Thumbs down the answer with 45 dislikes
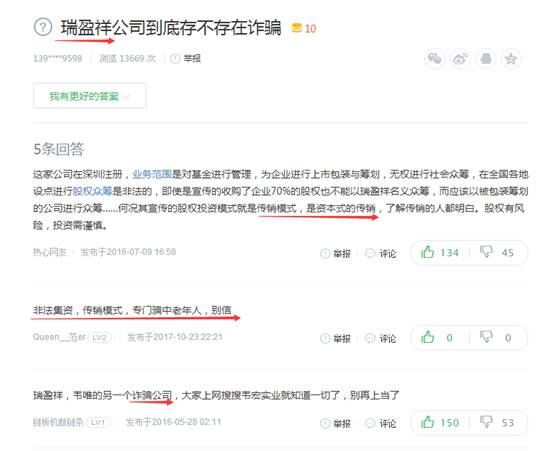Viewport: 558px width, 451px height. pyautogui.click(x=497, y=252)
